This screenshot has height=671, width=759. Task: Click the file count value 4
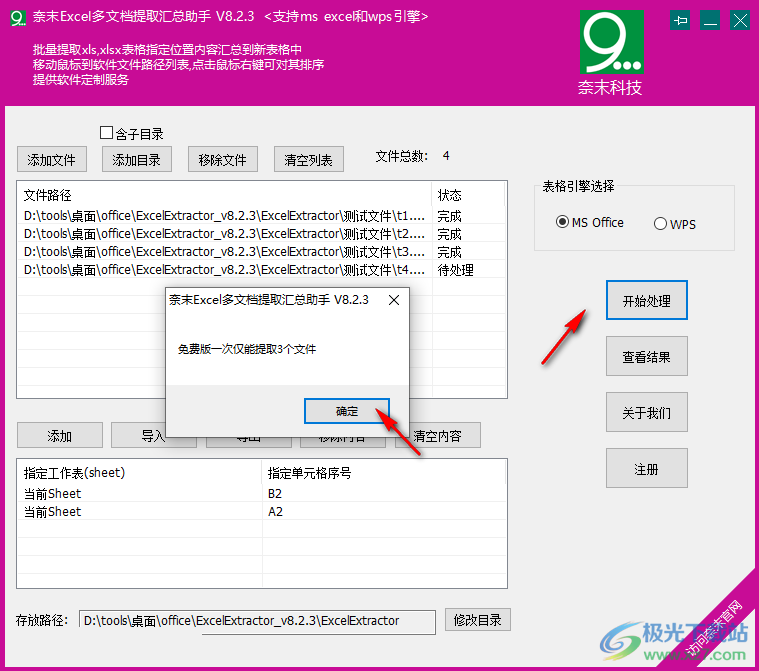point(446,156)
